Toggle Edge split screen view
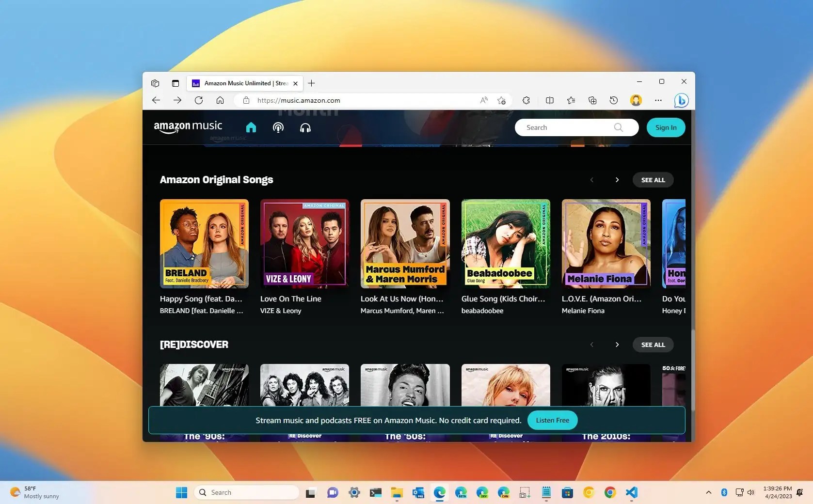The width and height of the screenshot is (813, 504). coord(549,100)
